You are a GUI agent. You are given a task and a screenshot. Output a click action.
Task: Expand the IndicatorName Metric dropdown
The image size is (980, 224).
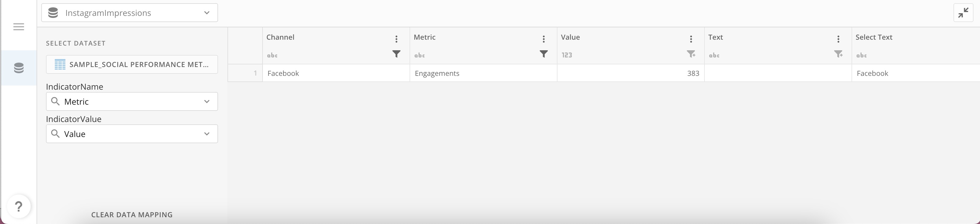[207, 101]
